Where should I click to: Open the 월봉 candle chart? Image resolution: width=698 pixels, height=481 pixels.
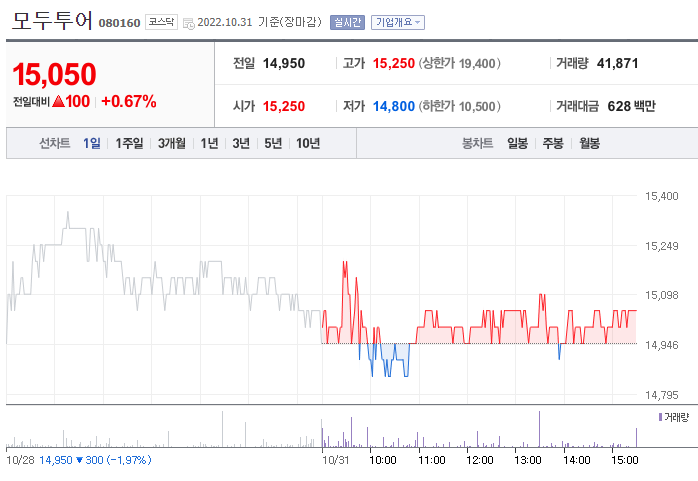(x=589, y=143)
